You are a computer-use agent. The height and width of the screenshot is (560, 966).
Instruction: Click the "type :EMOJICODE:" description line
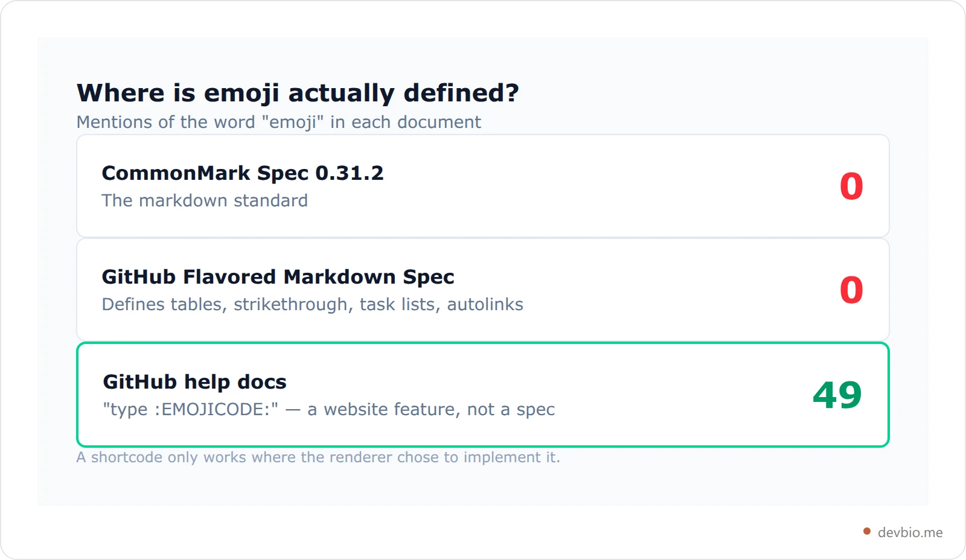[x=328, y=409]
